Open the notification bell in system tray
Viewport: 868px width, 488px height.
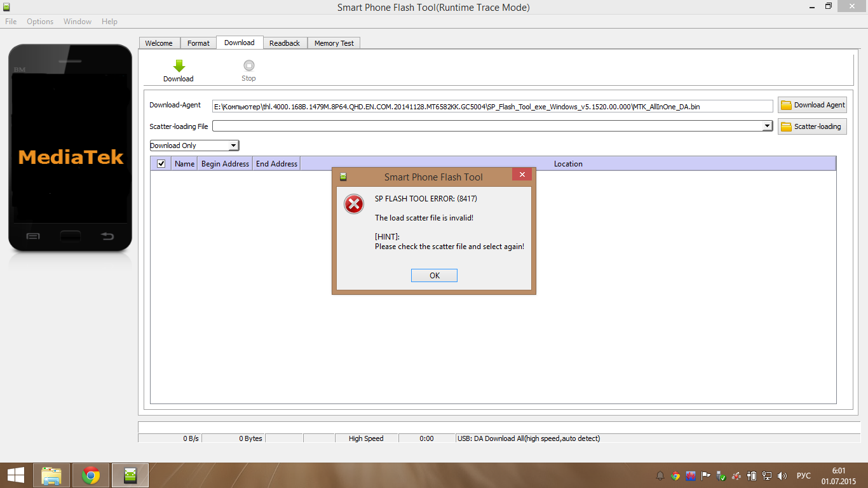[660, 475]
